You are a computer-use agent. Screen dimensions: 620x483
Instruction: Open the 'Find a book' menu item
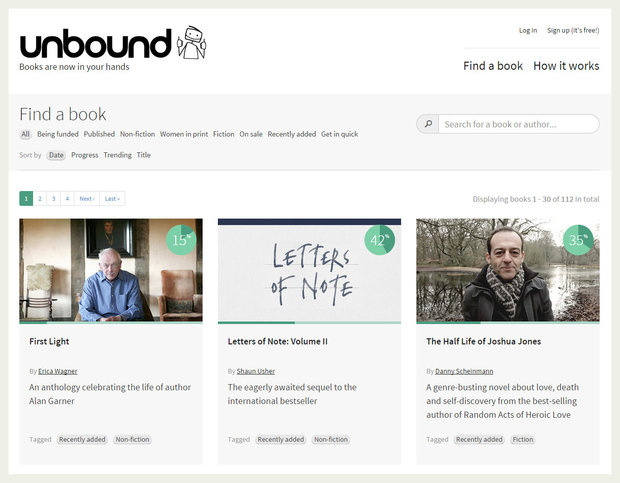coord(493,66)
